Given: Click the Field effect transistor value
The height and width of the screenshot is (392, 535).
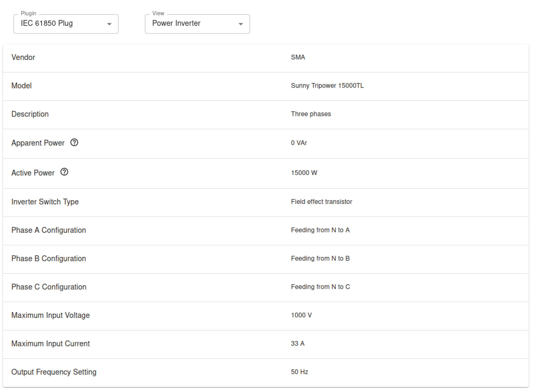Looking at the screenshot, I should (321, 202).
